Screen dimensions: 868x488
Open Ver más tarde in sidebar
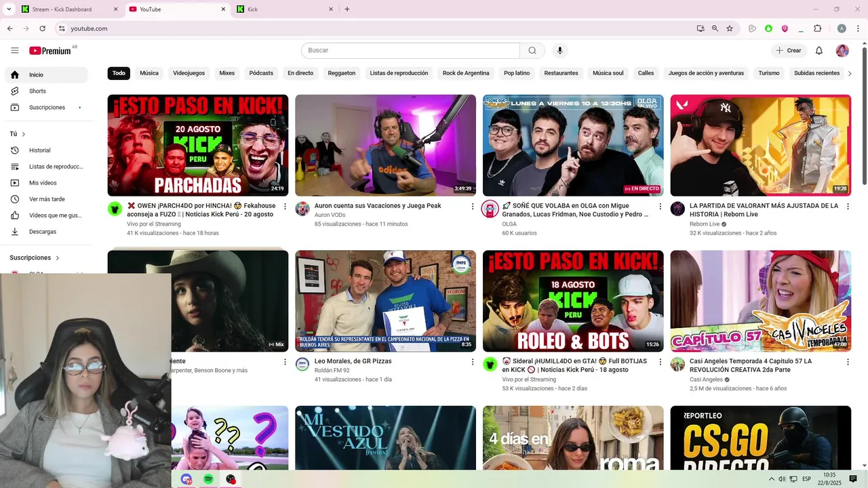pos(46,199)
